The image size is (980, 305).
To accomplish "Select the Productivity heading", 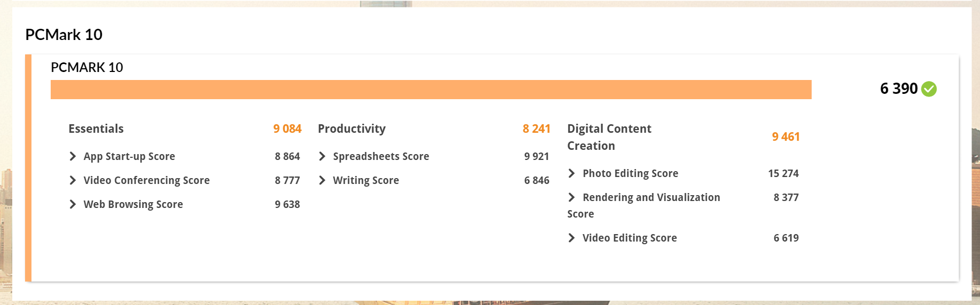I will pyautogui.click(x=352, y=129).
